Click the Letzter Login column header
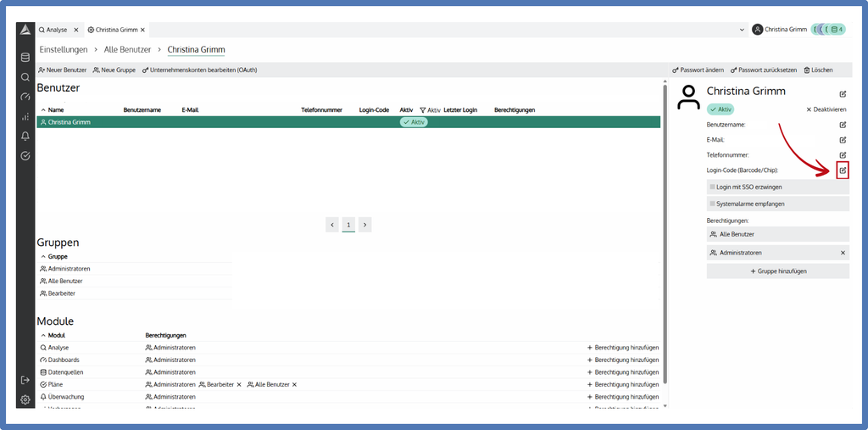The width and height of the screenshot is (868, 430). [460, 110]
